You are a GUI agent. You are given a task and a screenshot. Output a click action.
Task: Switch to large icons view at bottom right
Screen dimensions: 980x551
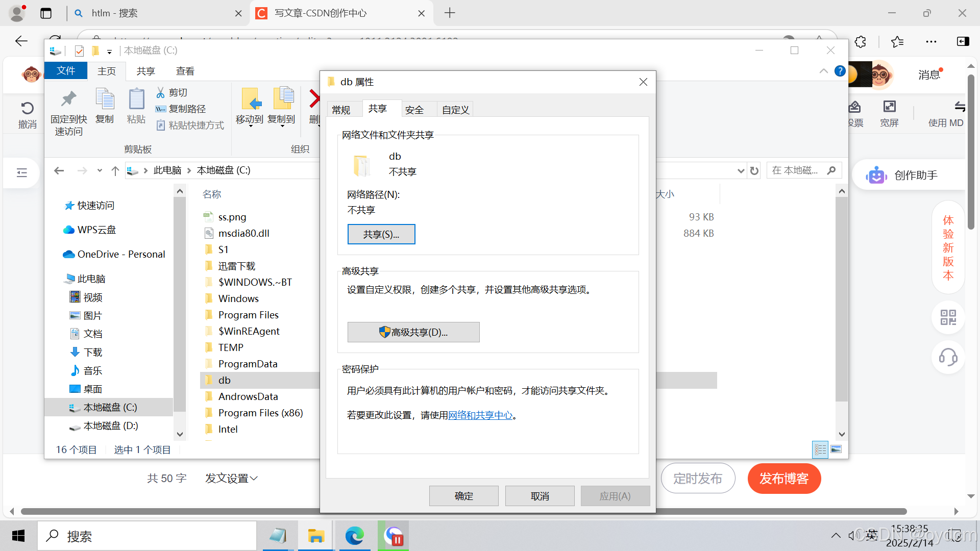click(x=836, y=449)
